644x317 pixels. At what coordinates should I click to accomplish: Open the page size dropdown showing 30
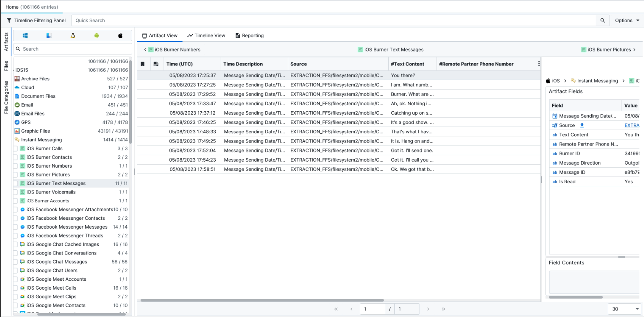pos(625,309)
